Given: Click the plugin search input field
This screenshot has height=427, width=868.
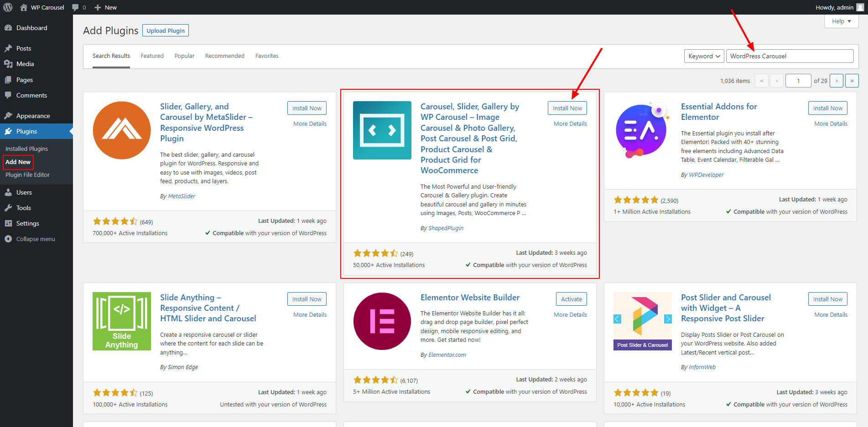Looking at the screenshot, I should click(790, 56).
